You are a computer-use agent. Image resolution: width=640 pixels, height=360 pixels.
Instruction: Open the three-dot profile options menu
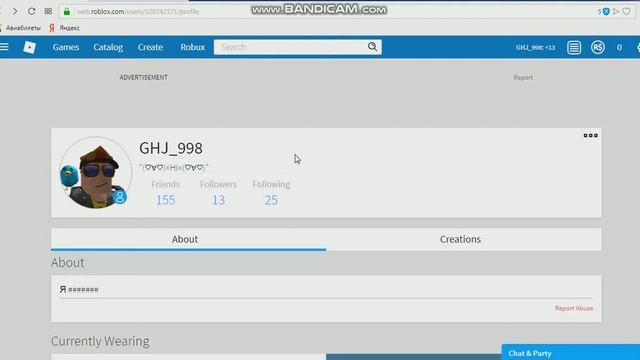pyautogui.click(x=590, y=136)
